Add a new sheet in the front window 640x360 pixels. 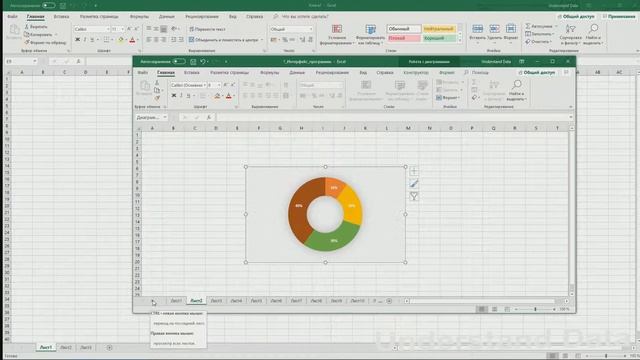point(389,301)
